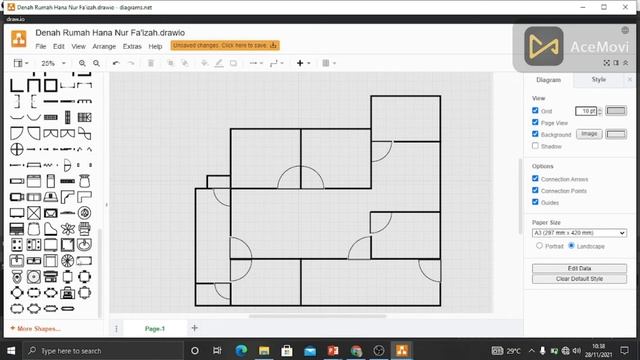Image resolution: width=640 pixels, height=360 pixels.
Task: Click the page options dots beside Page-1
Action: click(x=116, y=329)
